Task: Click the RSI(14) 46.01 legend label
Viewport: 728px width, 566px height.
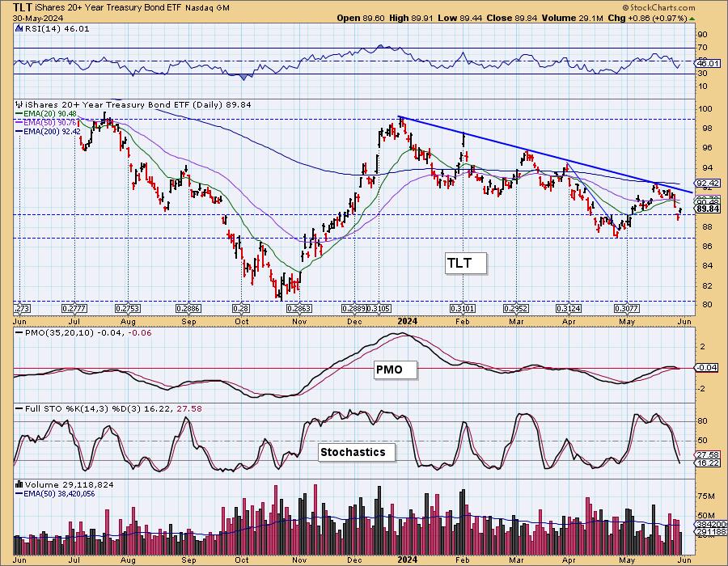Action: 57,28
